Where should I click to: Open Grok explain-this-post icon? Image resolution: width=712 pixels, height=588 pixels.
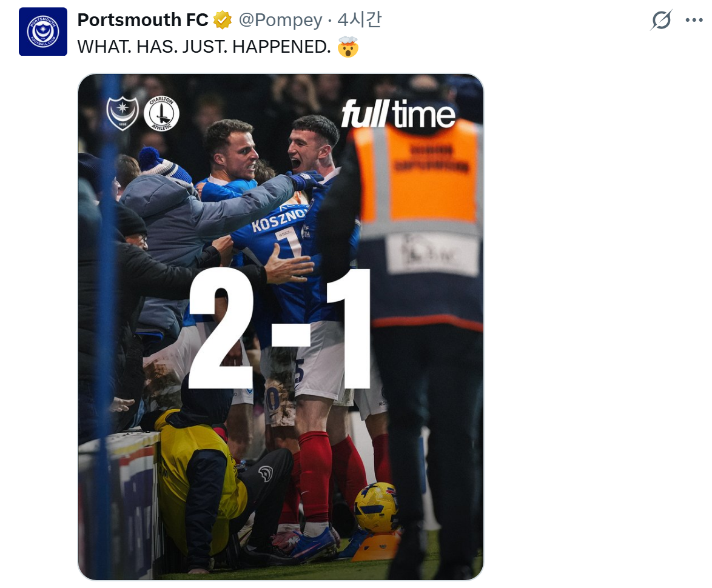coord(660,20)
